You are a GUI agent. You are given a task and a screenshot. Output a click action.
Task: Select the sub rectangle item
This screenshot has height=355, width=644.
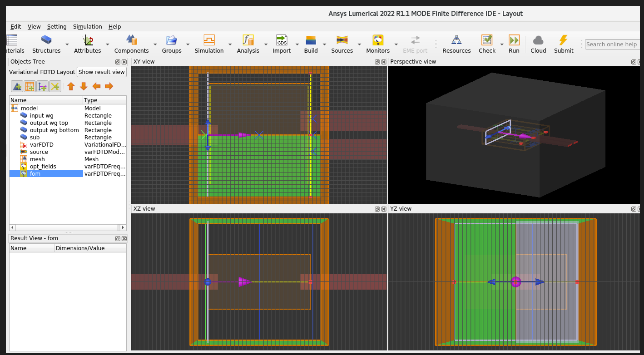35,137
